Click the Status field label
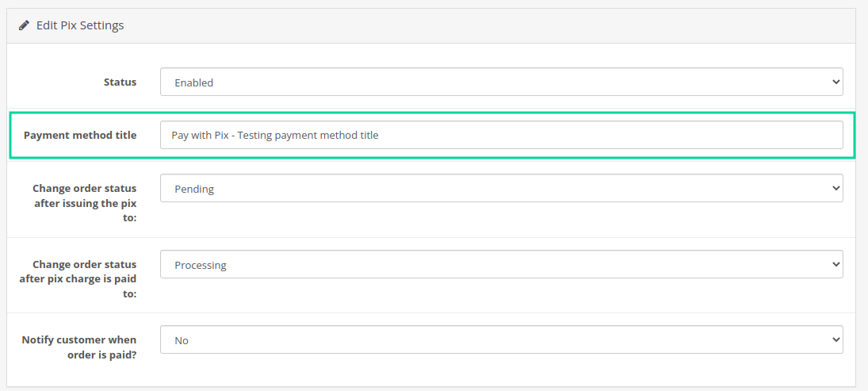The width and height of the screenshot is (868, 391). point(120,82)
